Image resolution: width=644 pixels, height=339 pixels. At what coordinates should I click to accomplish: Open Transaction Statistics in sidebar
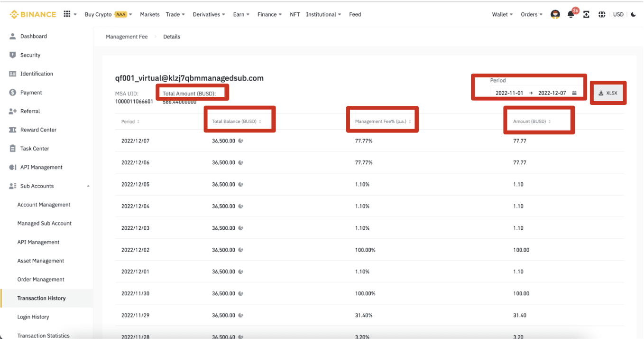44,336
